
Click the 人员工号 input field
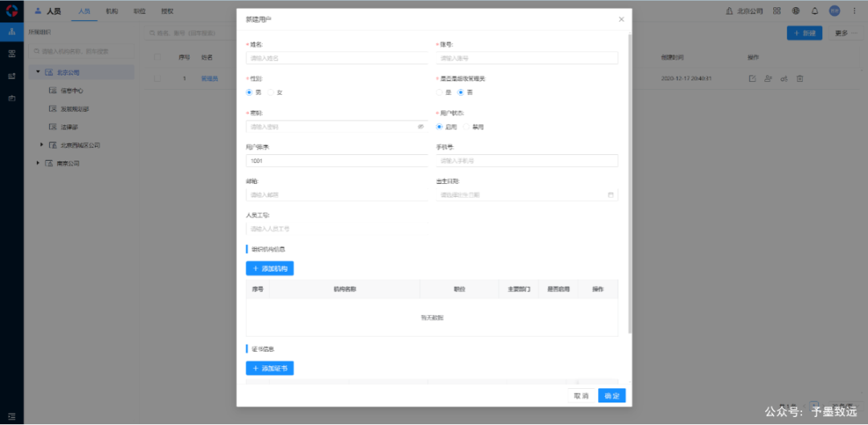[337, 228]
